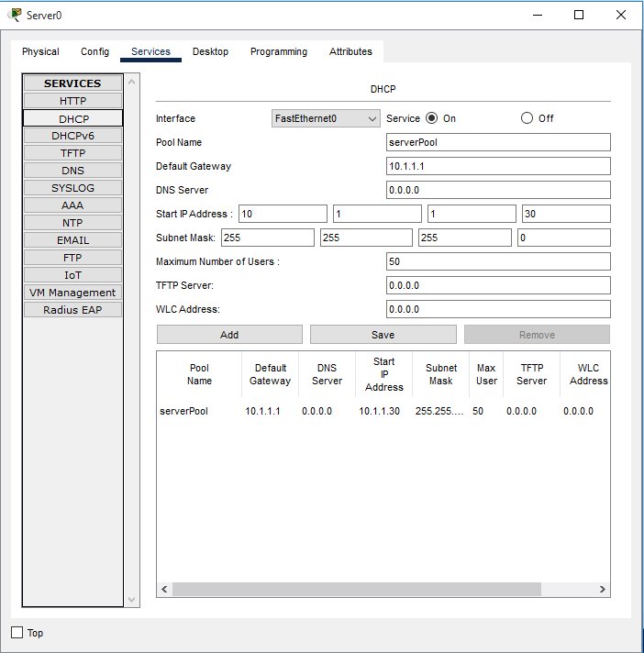This screenshot has width=644, height=653.
Task: Click the Default Gateway input field
Action: point(498,166)
